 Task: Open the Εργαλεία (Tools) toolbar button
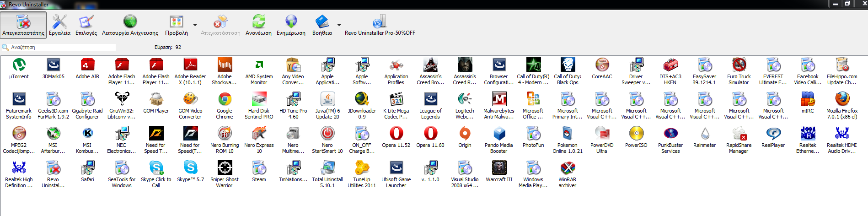pos(59,25)
